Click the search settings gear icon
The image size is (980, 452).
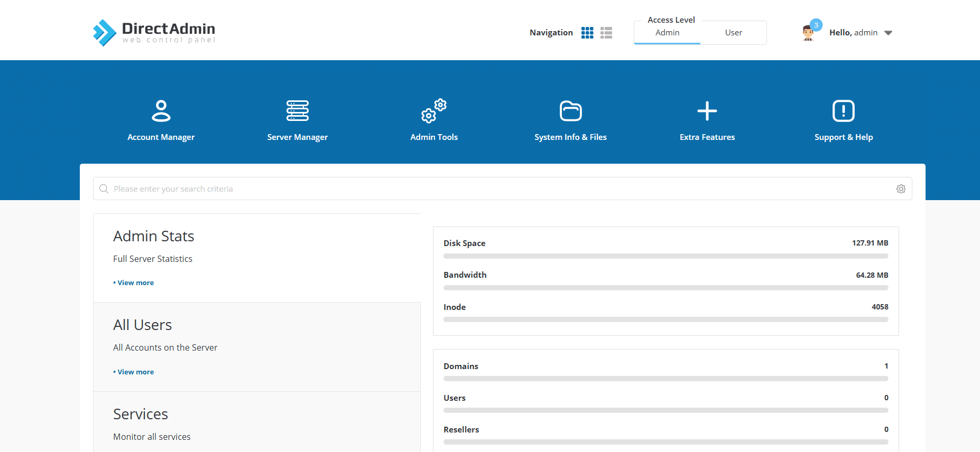click(901, 189)
